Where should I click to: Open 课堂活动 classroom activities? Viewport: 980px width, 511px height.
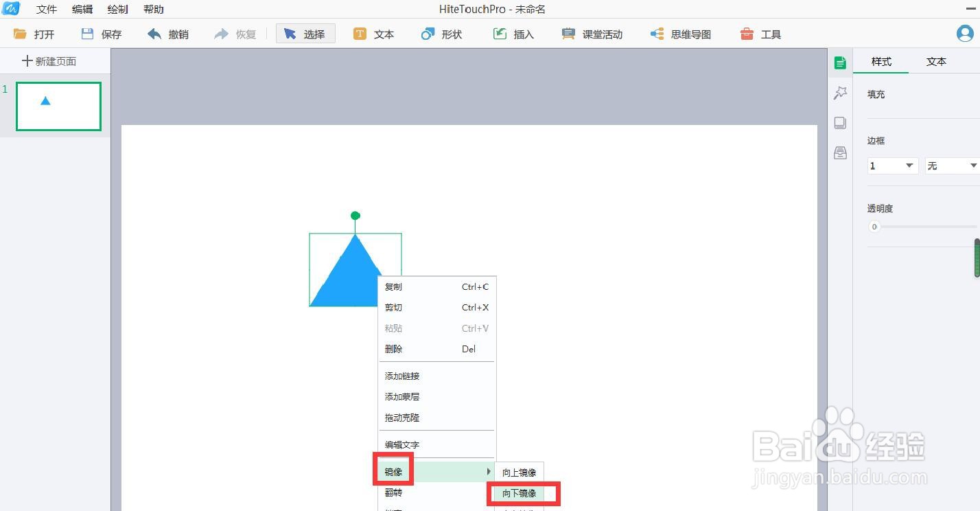pos(592,33)
